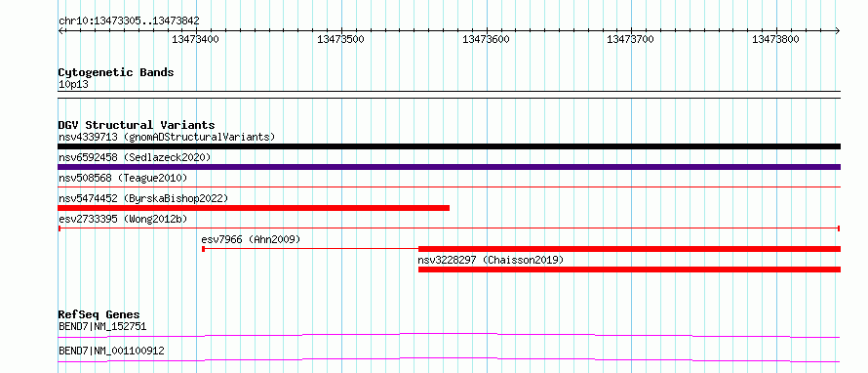This screenshot has height=373, width=868.
Task: Open the DGV Structural Variants track title
Action: (x=137, y=125)
